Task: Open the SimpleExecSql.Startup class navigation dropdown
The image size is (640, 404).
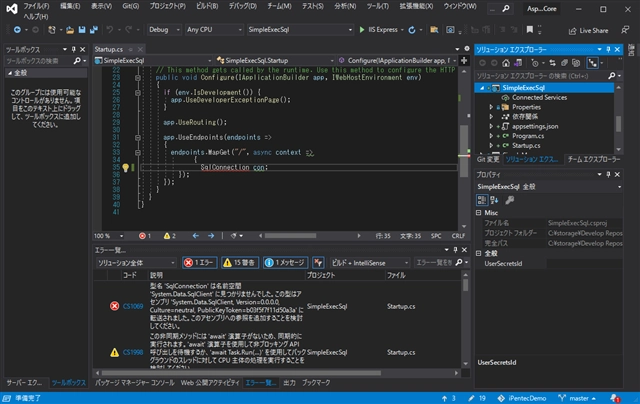Action: click(x=275, y=60)
